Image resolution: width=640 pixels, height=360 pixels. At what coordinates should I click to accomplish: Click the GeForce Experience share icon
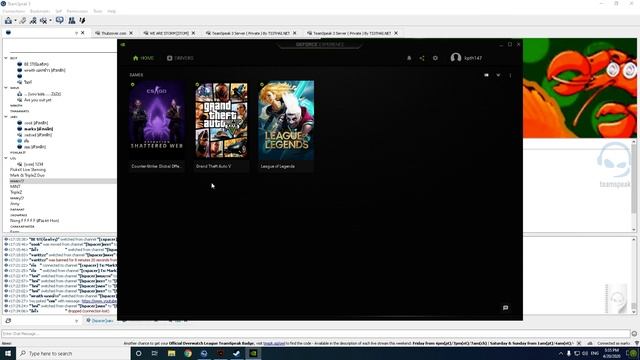coord(422,58)
